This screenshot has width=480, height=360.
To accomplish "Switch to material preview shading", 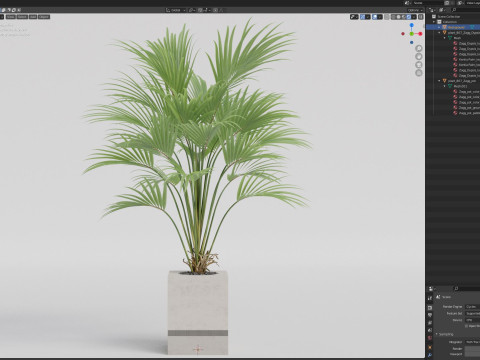I will [x=404, y=17].
